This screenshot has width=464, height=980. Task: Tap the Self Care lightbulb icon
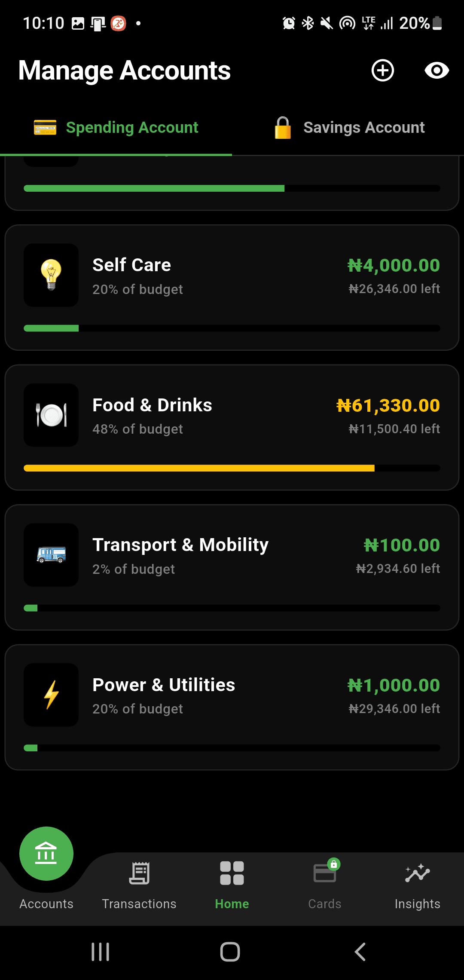tap(51, 275)
